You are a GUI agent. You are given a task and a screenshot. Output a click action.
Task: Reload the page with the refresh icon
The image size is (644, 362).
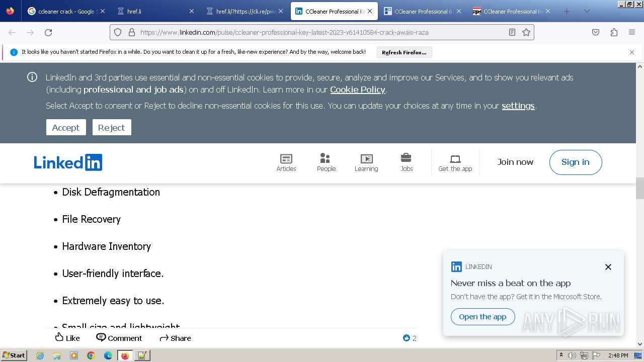pos(48,32)
